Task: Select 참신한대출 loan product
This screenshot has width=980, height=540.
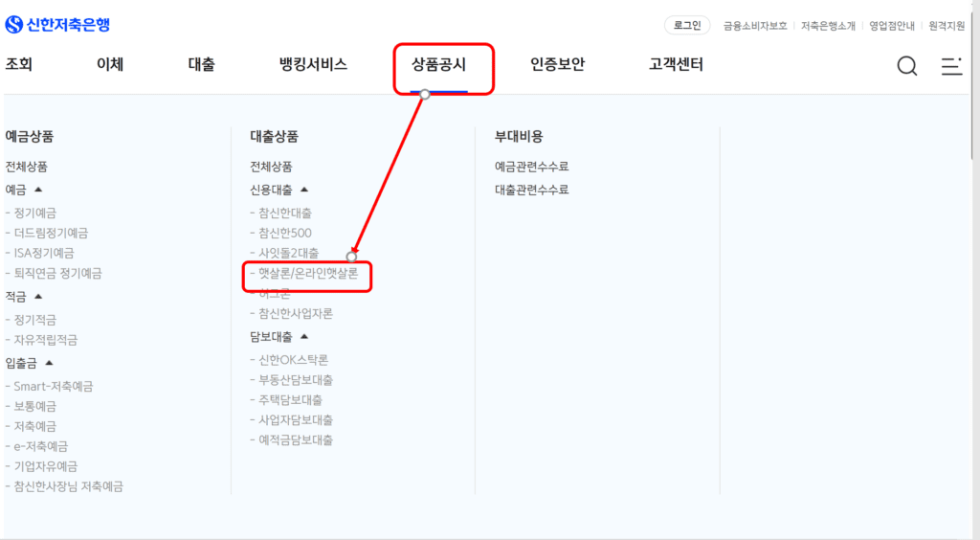Action: pyautogui.click(x=281, y=214)
